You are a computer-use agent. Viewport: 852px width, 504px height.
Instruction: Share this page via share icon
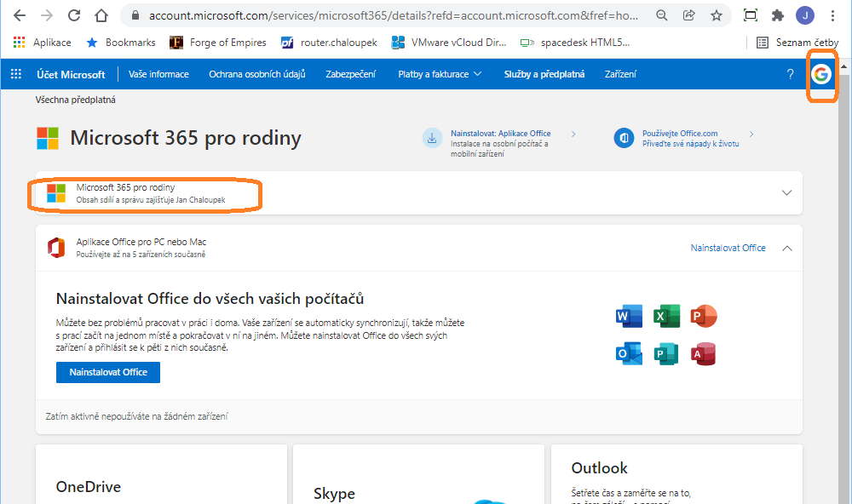[x=689, y=15]
